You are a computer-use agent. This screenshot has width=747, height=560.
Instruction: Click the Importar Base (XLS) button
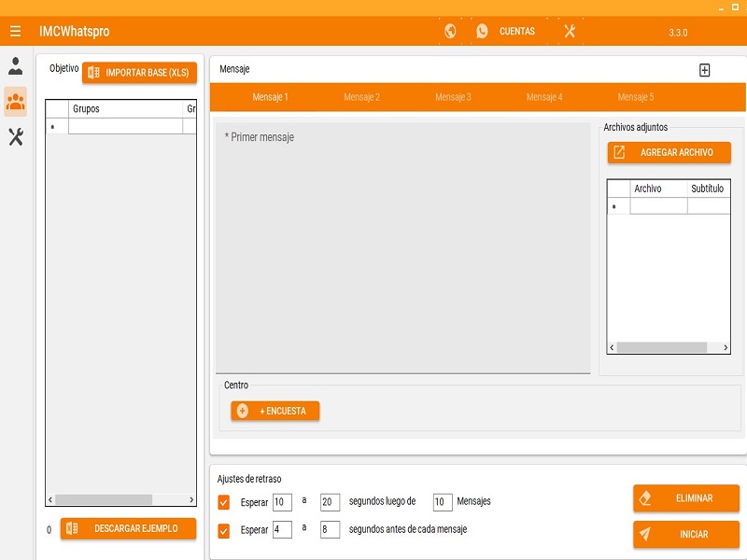point(139,73)
